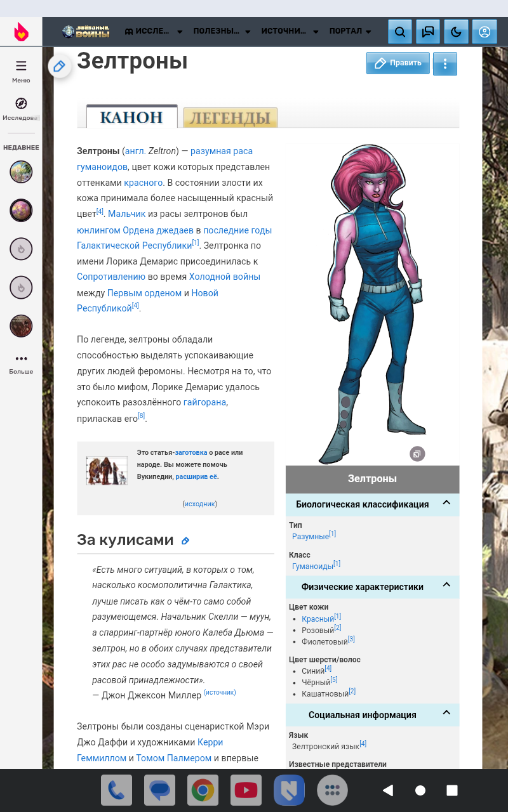This screenshot has height=812, width=508.
Task: Click the Править edit button
Action: [398, 63]
